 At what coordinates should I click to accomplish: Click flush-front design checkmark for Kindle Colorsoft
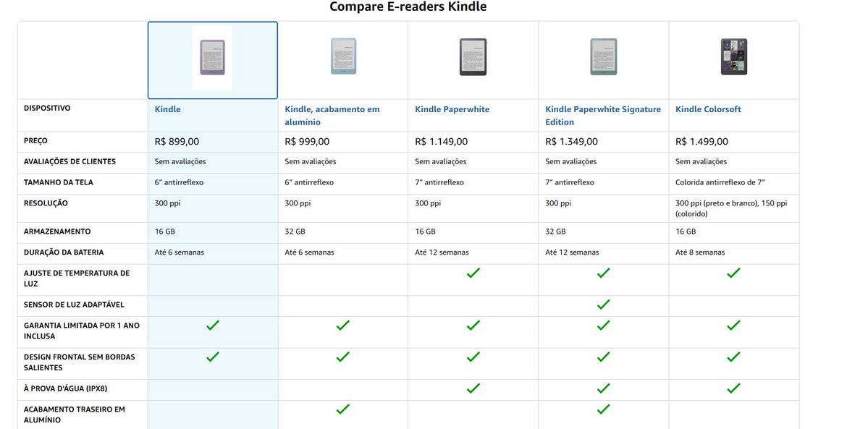(x=733, y=357)
